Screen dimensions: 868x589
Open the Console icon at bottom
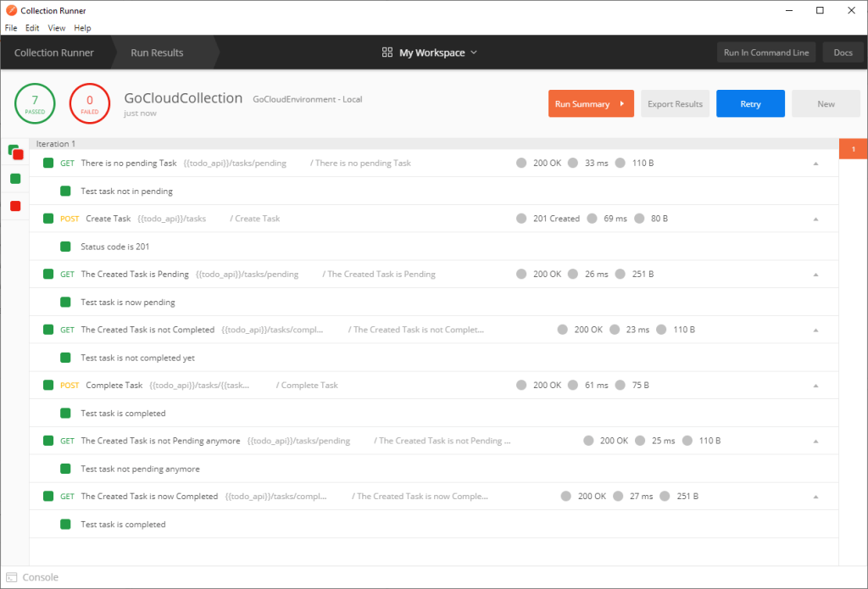point(12,577)
